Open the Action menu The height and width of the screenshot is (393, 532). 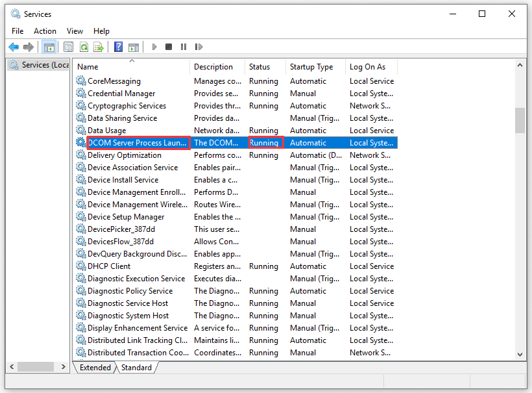[45, 31]
